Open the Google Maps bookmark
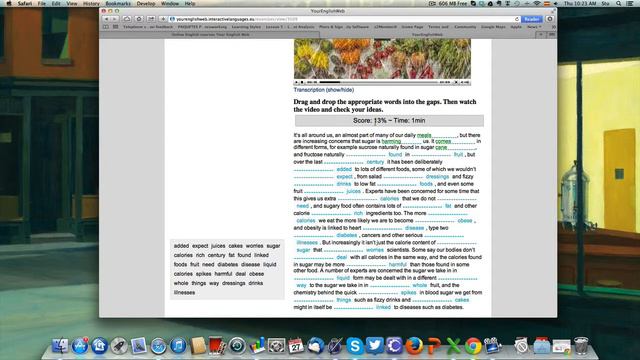The width and height of the screenshot is (640, 360). tap(493, 27)
